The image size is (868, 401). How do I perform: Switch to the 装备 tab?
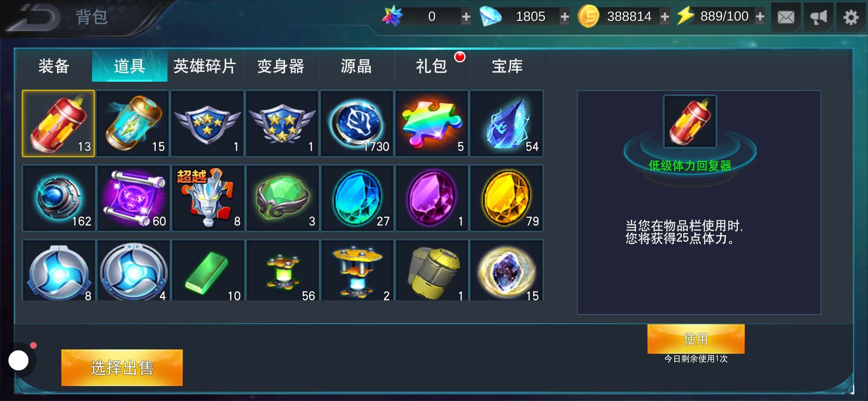click(x=54, y=66)
